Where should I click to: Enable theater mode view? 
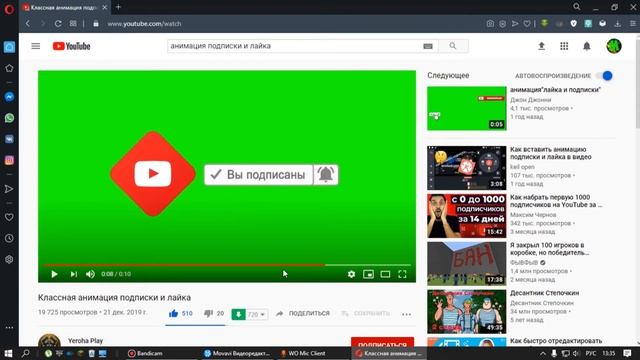pyautogui.click(x=385, y=274)
